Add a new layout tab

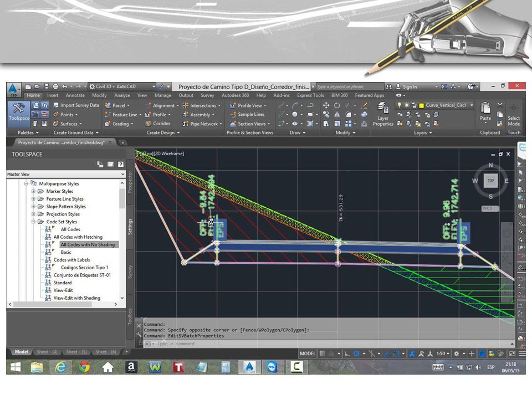coord(126,352)
